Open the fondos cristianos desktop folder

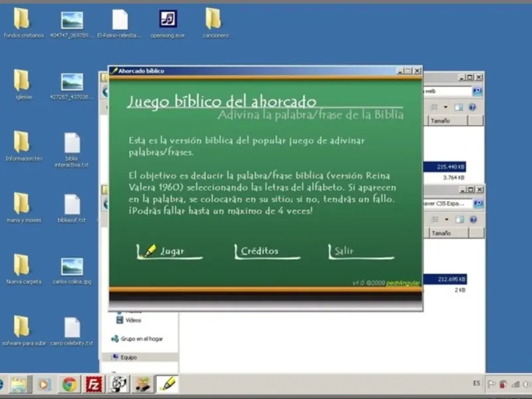[x=23, y=23]
